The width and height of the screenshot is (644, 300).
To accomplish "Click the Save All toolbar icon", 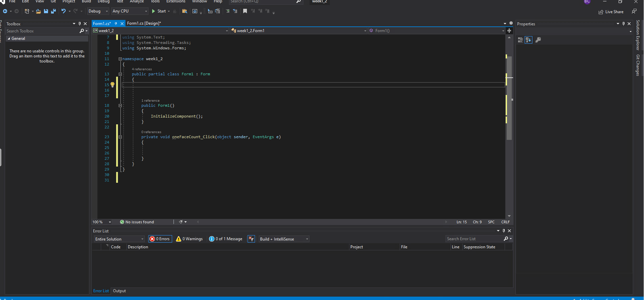I will point(53,11).
